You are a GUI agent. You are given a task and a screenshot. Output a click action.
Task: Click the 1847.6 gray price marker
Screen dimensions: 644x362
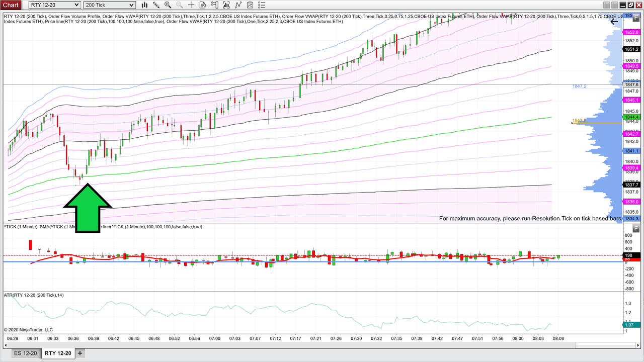point(631,85)
